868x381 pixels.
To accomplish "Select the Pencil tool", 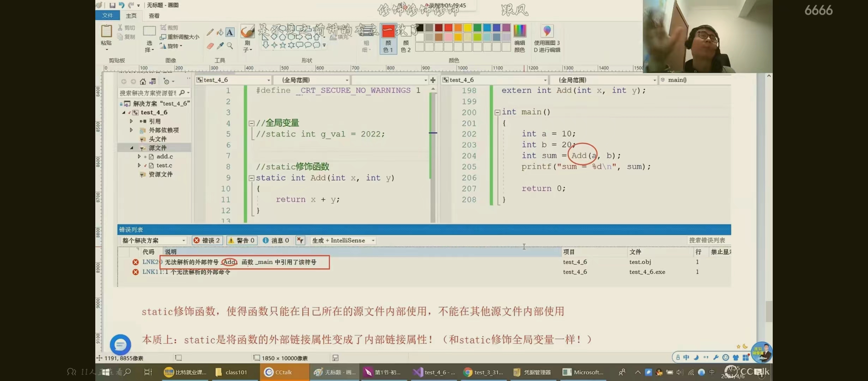I will [x=210, y=32].
